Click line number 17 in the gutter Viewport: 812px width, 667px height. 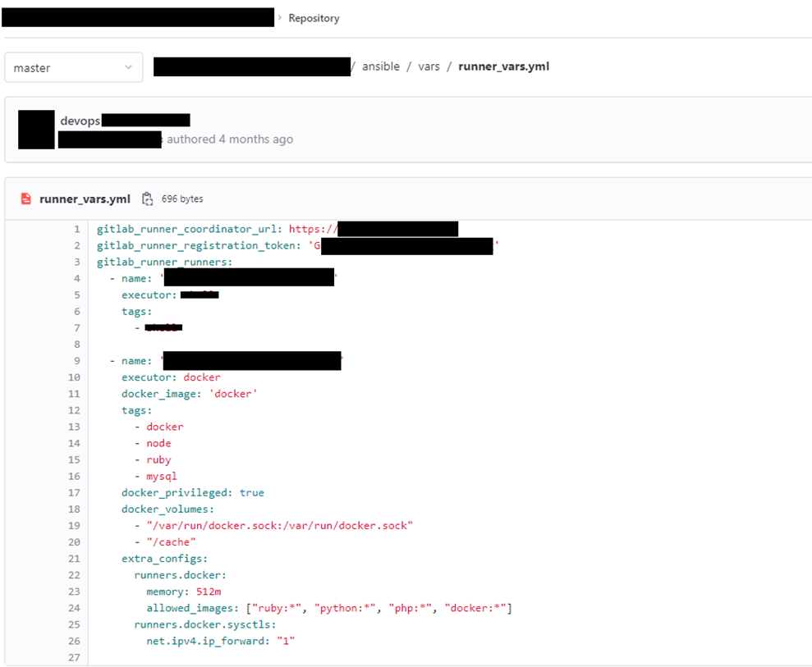tap(75, 492)
